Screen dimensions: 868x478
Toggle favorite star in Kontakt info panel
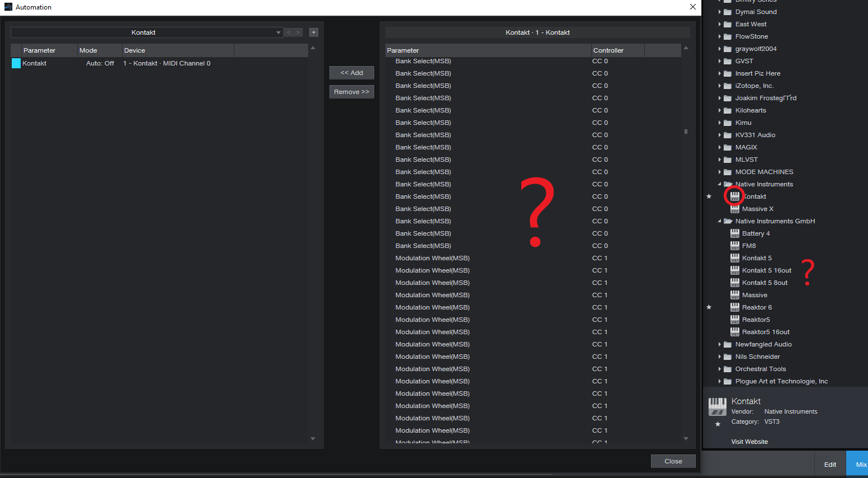pos(718,424)
